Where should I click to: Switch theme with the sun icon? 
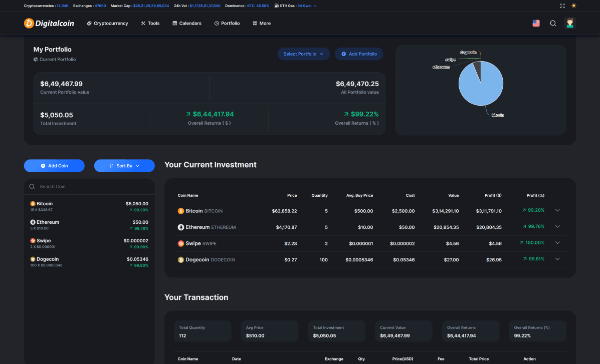click(573, 6)
